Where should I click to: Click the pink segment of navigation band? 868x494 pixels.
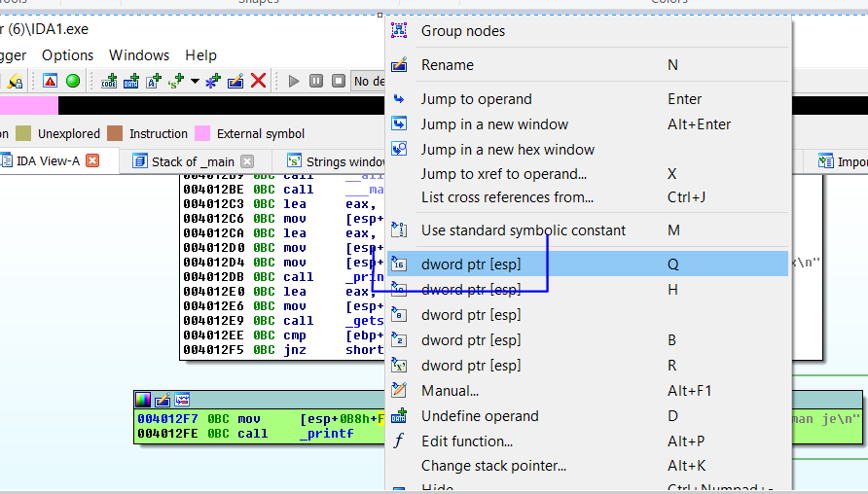[29, 106]
